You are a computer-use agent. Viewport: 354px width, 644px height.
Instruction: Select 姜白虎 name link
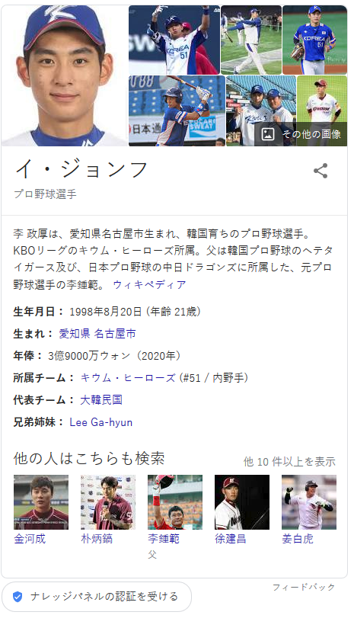pyautogui.click(x=298, y=539)
